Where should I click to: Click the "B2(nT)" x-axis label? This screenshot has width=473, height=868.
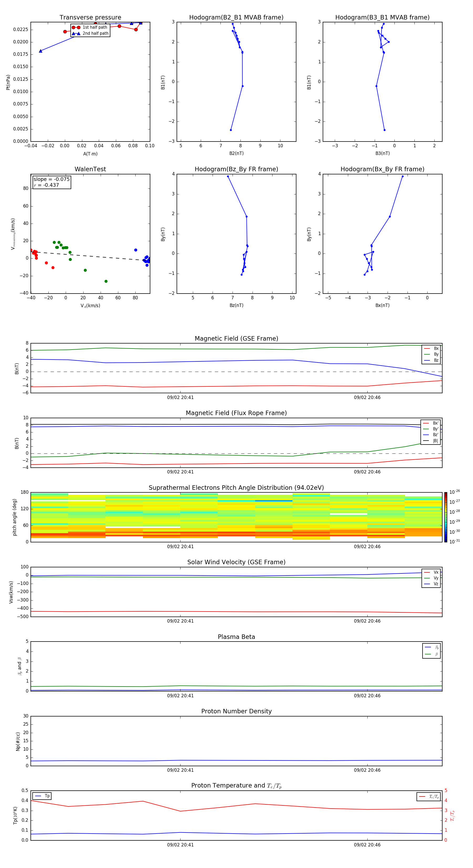236,153
